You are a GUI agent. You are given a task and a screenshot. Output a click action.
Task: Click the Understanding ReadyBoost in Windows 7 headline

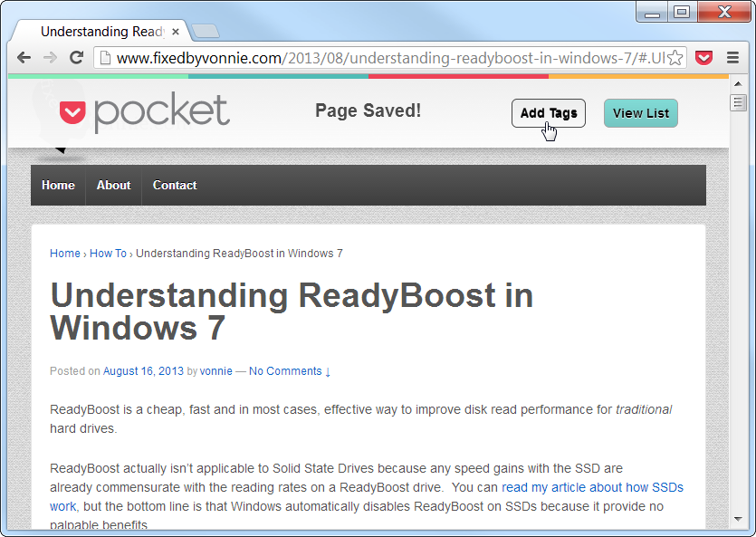click(x=292, y=311)
